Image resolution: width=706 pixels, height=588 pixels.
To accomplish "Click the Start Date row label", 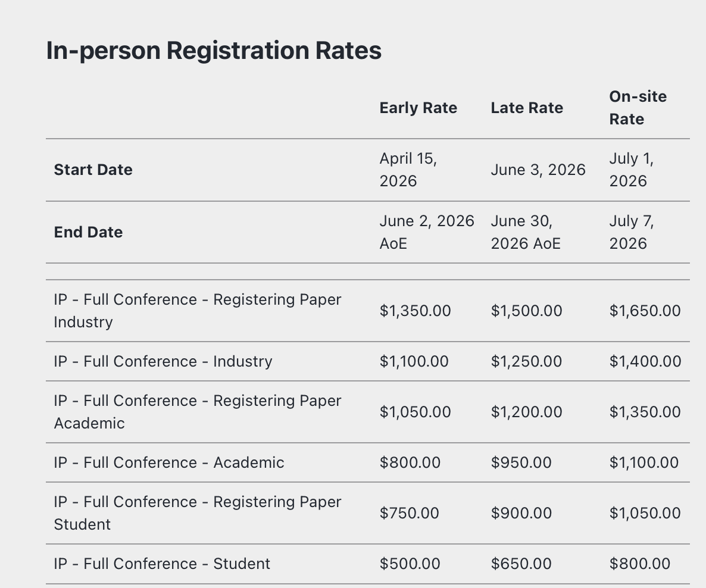I will click(x=93, y=170).
